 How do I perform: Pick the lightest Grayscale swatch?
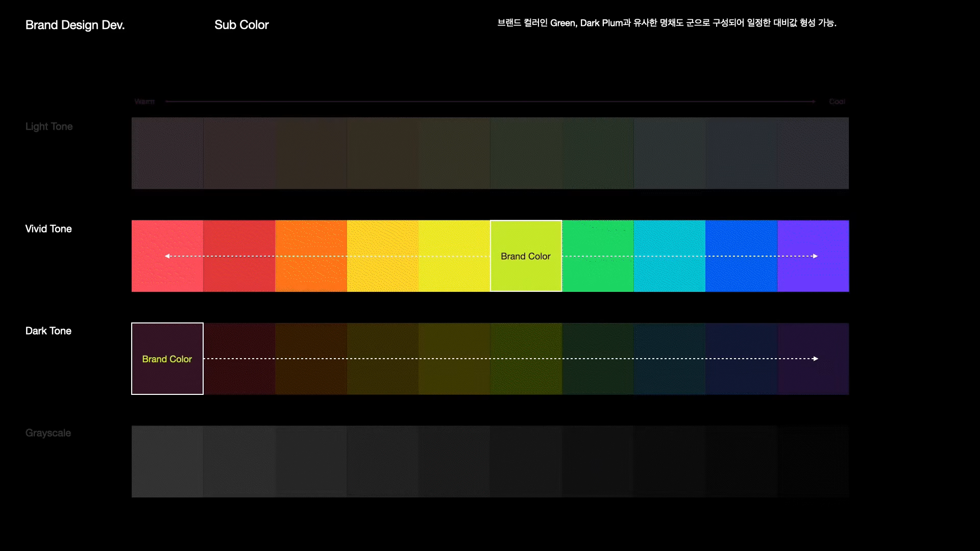167,462
